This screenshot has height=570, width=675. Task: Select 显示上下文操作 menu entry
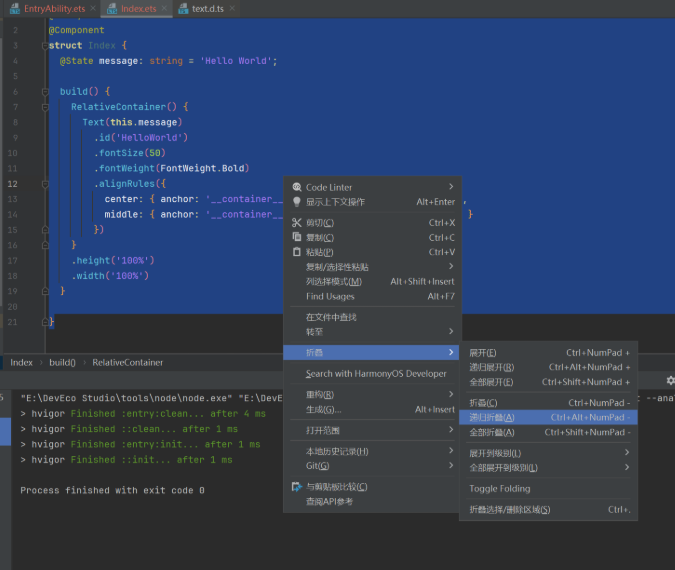373,202
